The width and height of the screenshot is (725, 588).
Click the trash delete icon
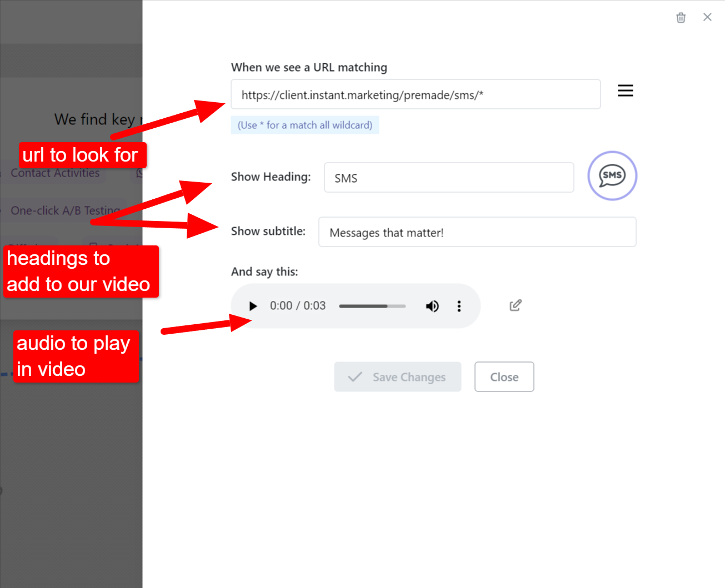[681, 18]
